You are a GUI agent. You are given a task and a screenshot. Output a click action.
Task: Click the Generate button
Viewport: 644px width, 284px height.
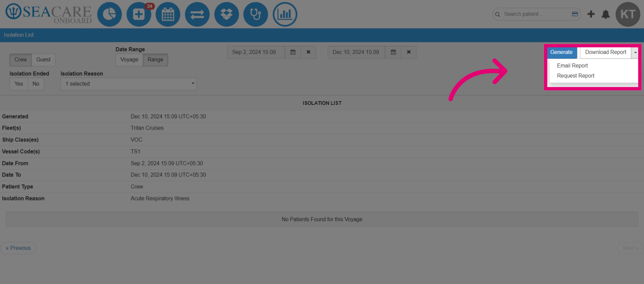561,52
